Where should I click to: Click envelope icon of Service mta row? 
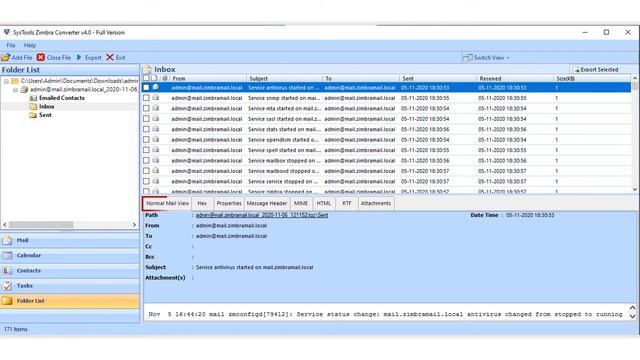coord(156,108)
